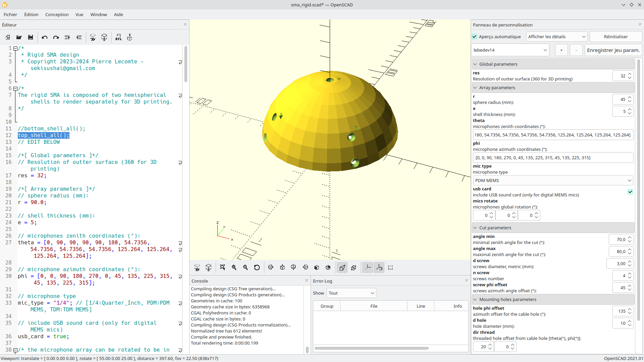Export the design as STL
Viewport: 644px width, 362px height.
click(118, 37)
